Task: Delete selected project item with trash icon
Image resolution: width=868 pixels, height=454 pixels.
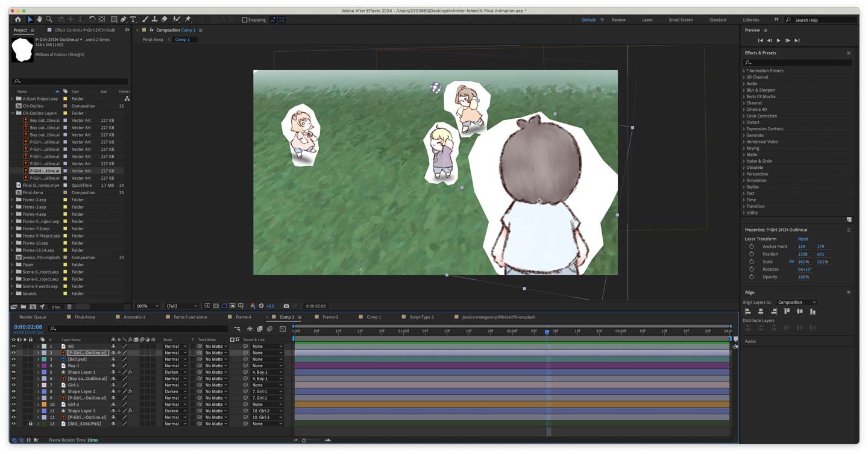Action: [69, 307]
